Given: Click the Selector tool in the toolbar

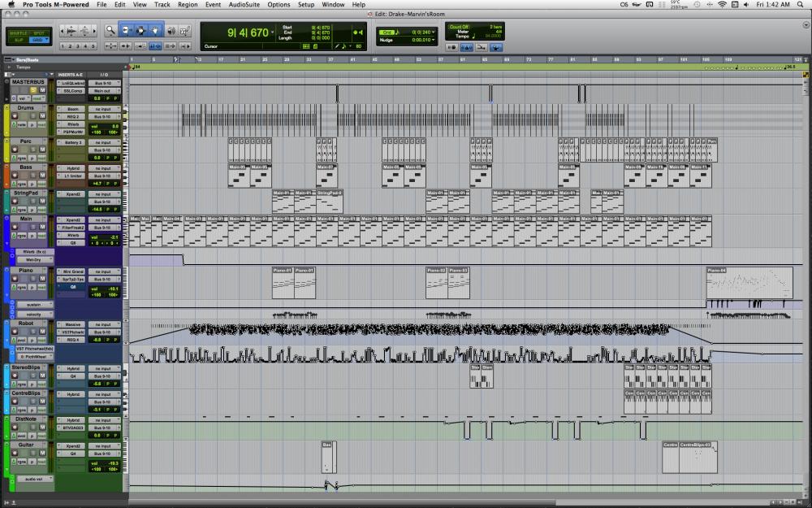Looking at the screenshot, I should (x=140, y=31).
